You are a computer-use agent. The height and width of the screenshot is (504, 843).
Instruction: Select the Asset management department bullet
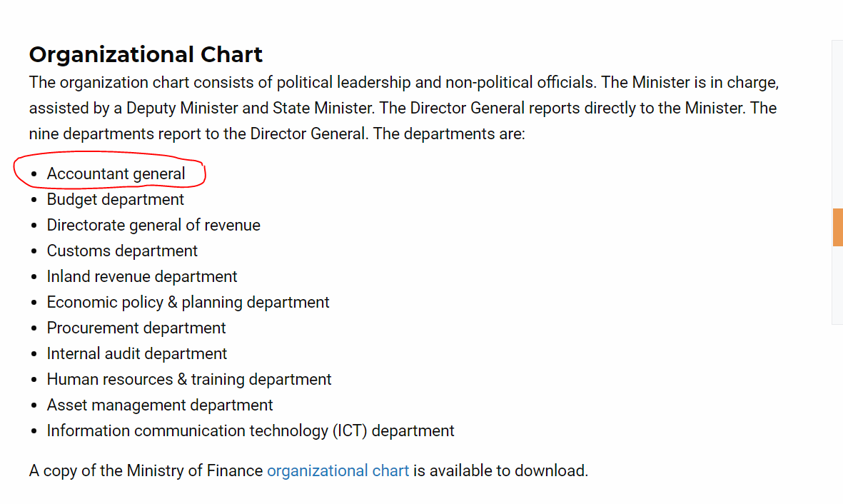(160, 405)
